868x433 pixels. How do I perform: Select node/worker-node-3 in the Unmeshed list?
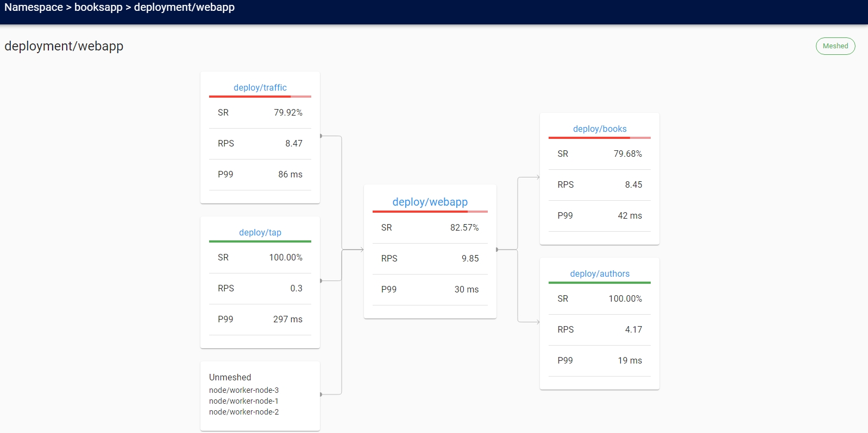243,390
